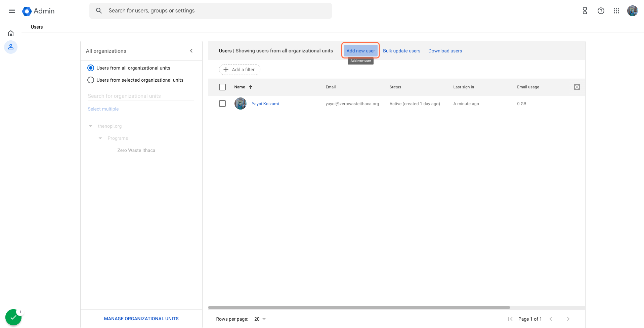
Task: Open the account profile avatar
Action: [x=632, y=11]
